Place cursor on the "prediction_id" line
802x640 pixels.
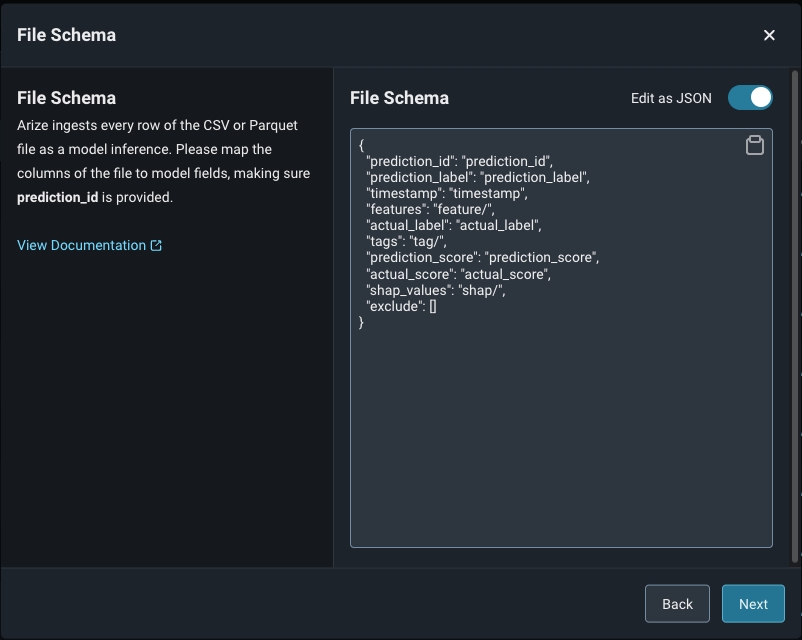[460, 160]
